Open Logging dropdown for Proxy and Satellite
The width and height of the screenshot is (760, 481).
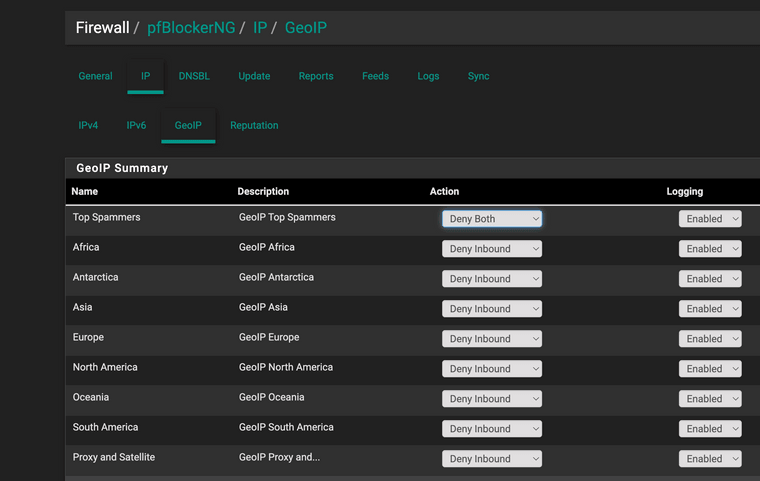click(x=710, y=459)
